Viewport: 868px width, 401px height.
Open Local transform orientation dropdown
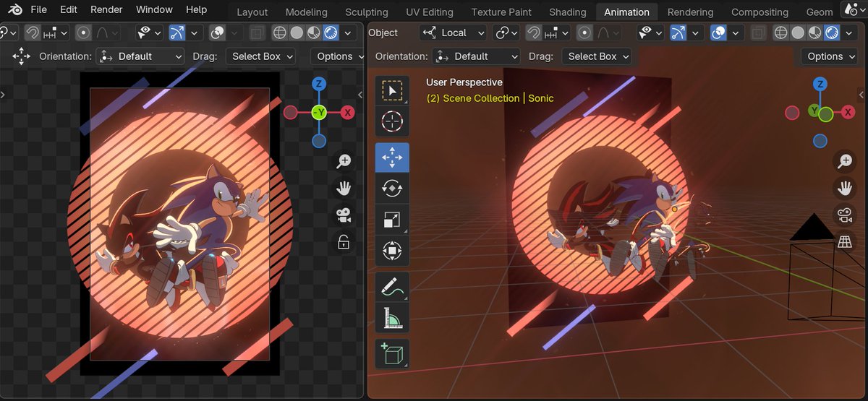point(452,33)
